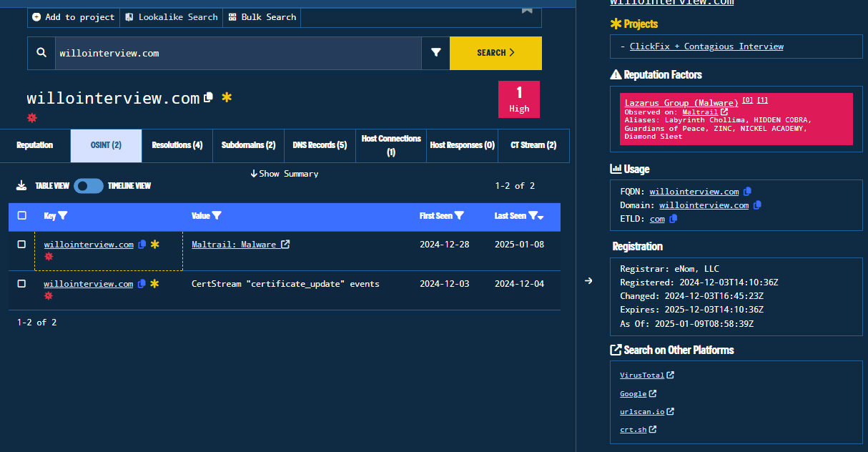Click red gear icon in Maltrail: Malware row
Screen dimensions: 868x452
(49, 257)
